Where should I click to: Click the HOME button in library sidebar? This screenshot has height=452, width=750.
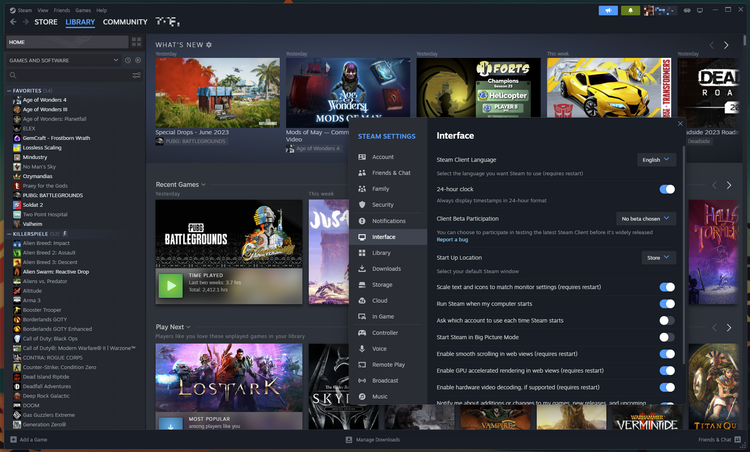[x=67, y=42]
